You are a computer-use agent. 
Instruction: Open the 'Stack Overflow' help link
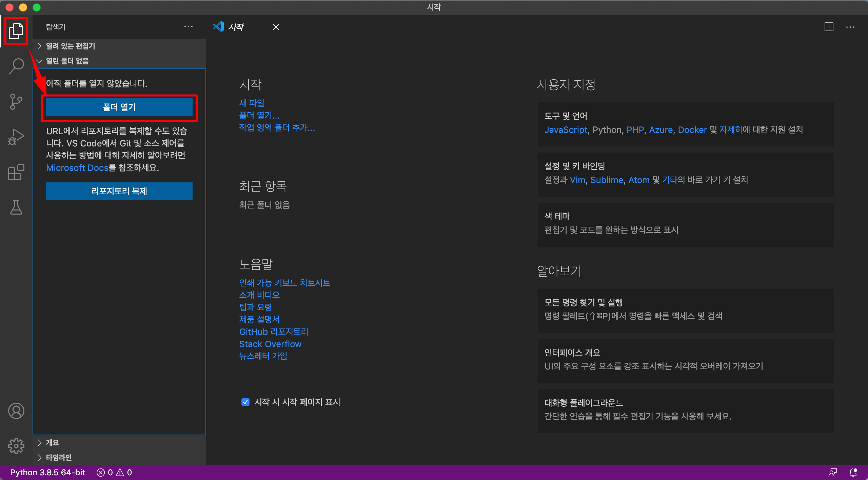click(x=270, y=344)
